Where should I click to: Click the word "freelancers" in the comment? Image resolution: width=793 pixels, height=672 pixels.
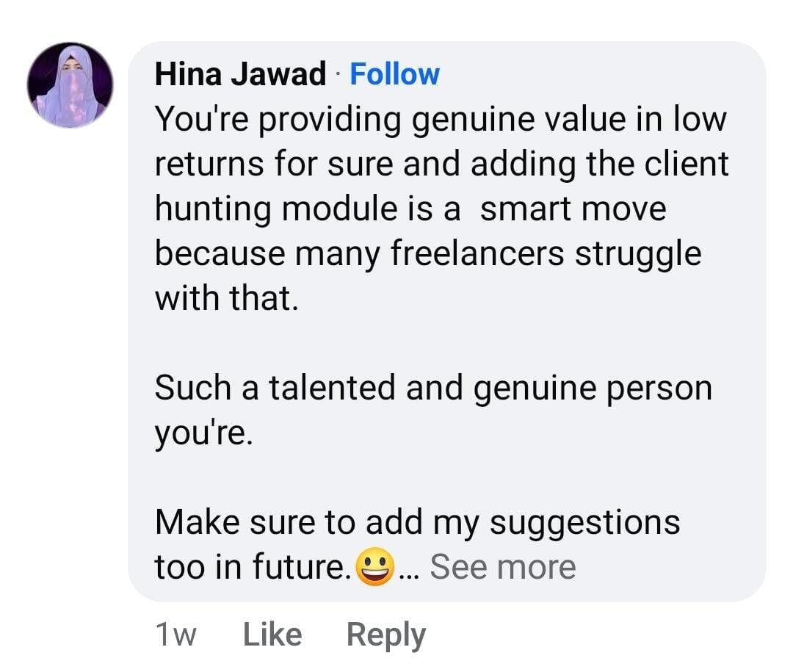(x=477, y=254)
